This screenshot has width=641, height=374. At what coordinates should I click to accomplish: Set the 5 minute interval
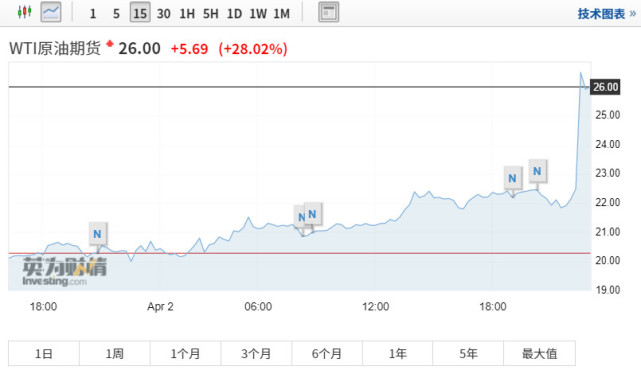(117, 13)
